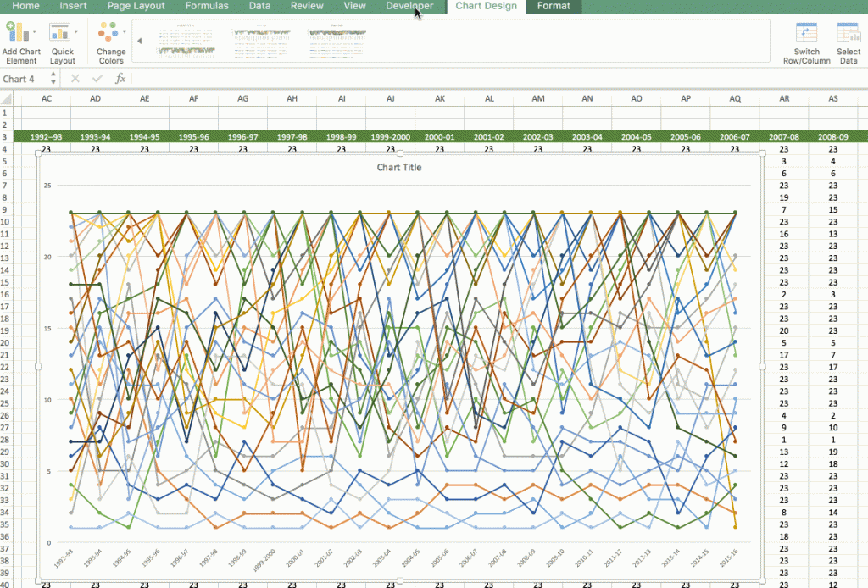This screenshot has height=588, width=868.
Task: Click the Insert Function fx icon
Action: [x=120, y=78]
